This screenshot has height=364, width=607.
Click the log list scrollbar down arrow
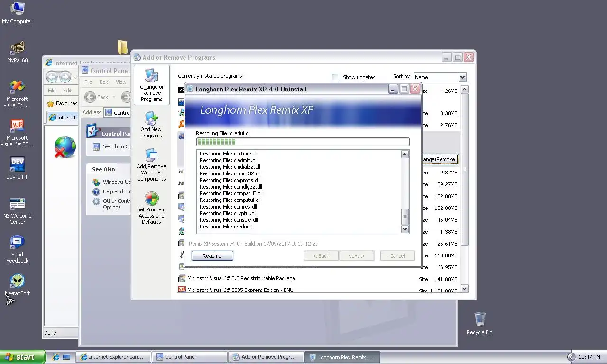(405, 229)
